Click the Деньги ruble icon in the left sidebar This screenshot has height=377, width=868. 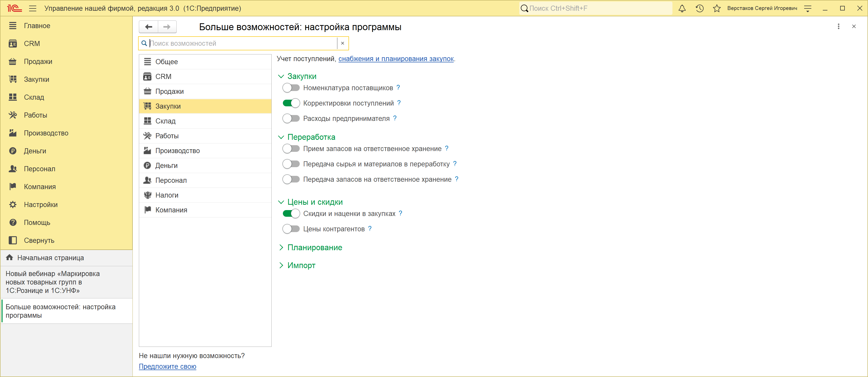point(13,151)
